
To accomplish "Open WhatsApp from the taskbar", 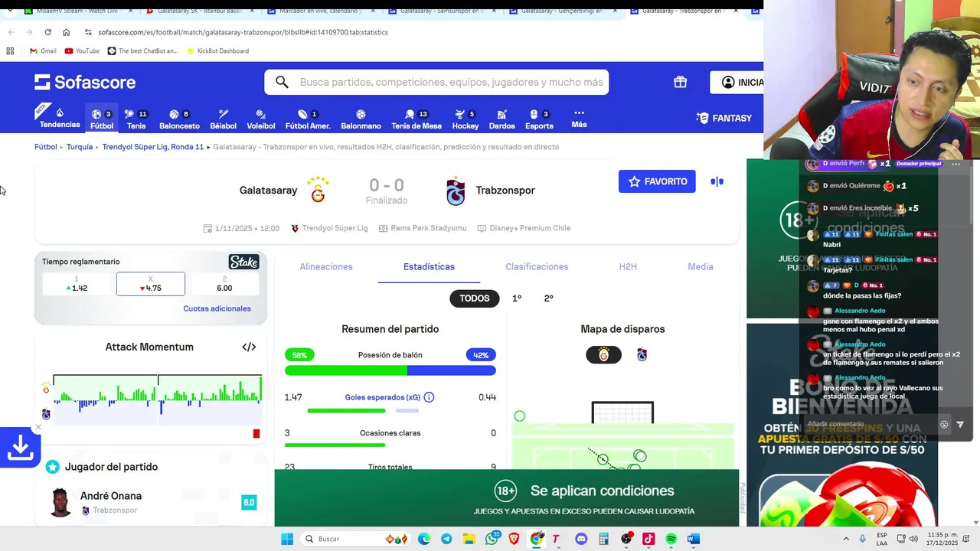I will click(492, 539).
